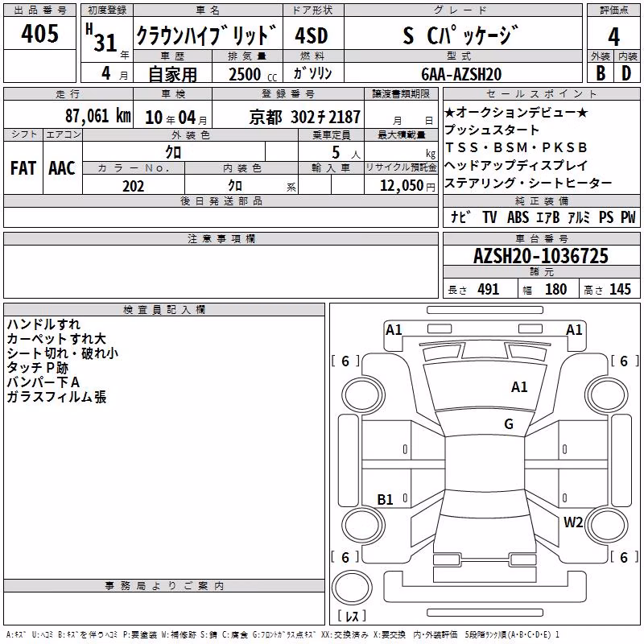This screenshot has width=644, height=644.
Task: Click header "セールスポイント"
Action: [541, 94]
